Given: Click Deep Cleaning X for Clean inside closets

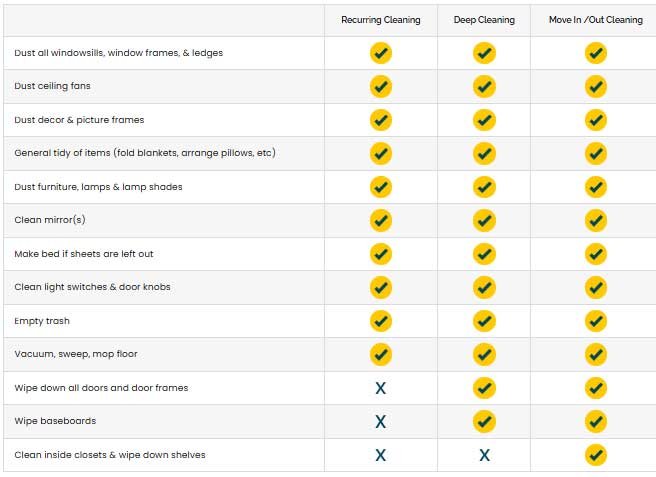Looking at the screenshot, I should 484,455.
